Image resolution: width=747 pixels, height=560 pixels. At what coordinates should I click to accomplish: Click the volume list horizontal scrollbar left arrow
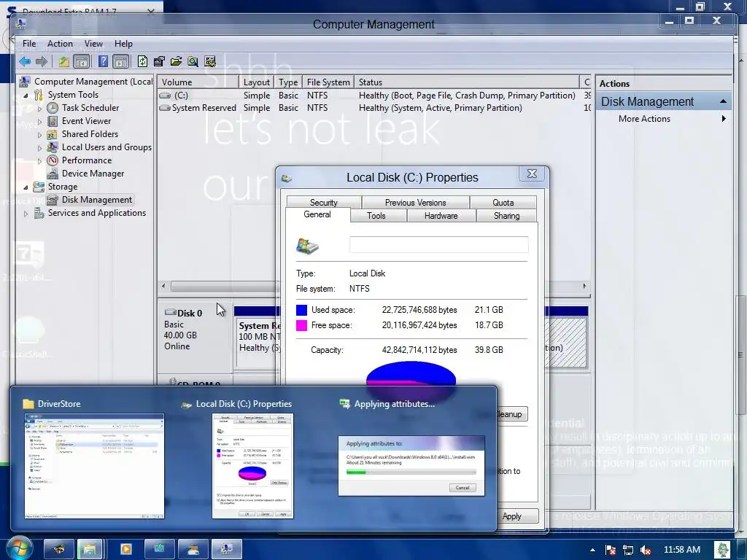pyautogui.click(x=163, y=286)
